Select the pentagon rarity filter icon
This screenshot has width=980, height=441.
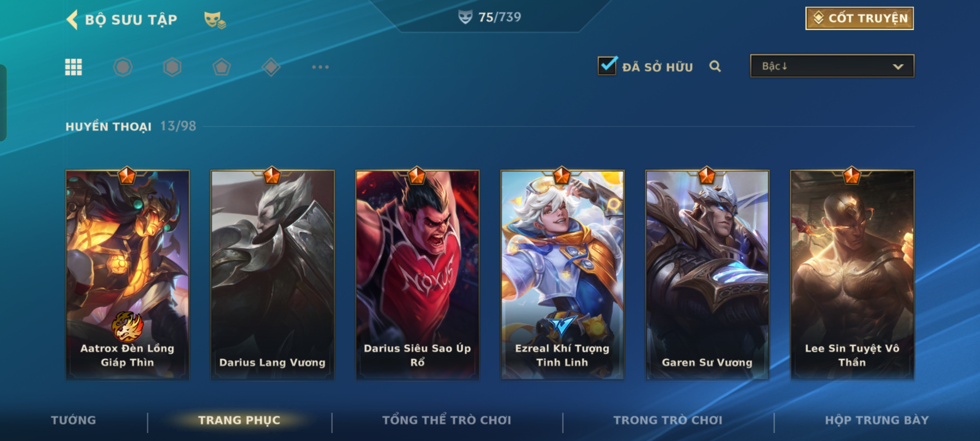222,67
